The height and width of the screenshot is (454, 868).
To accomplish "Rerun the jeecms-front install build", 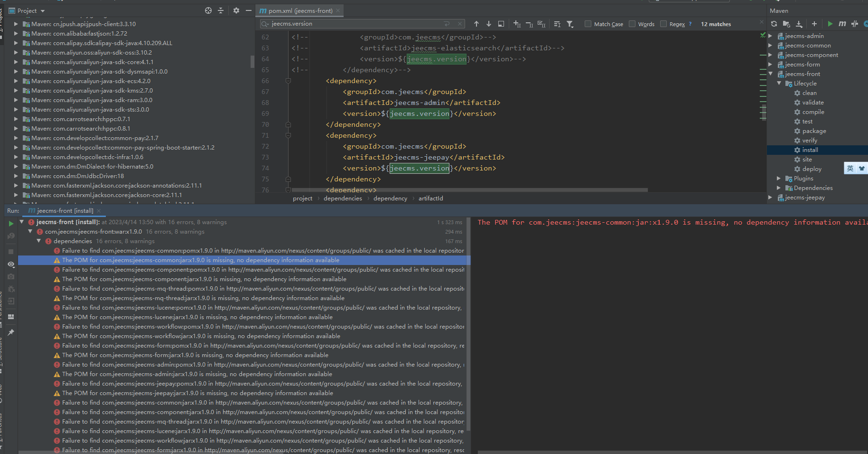I will (x=11, y=224).
